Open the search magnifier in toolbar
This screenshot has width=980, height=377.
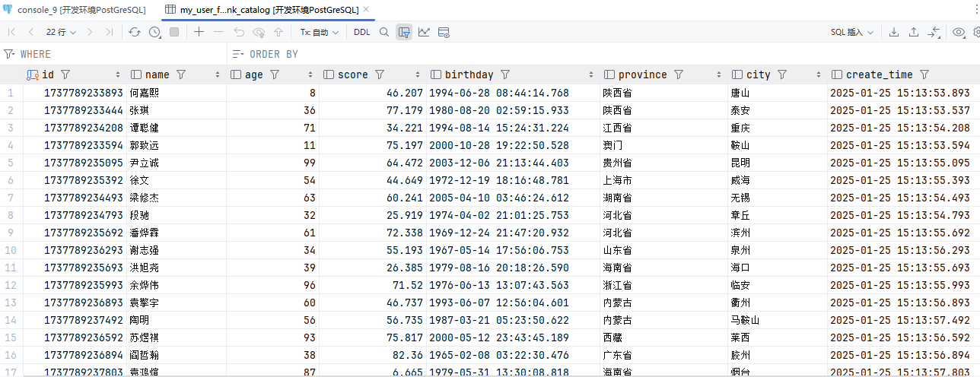tap(384, 32)
